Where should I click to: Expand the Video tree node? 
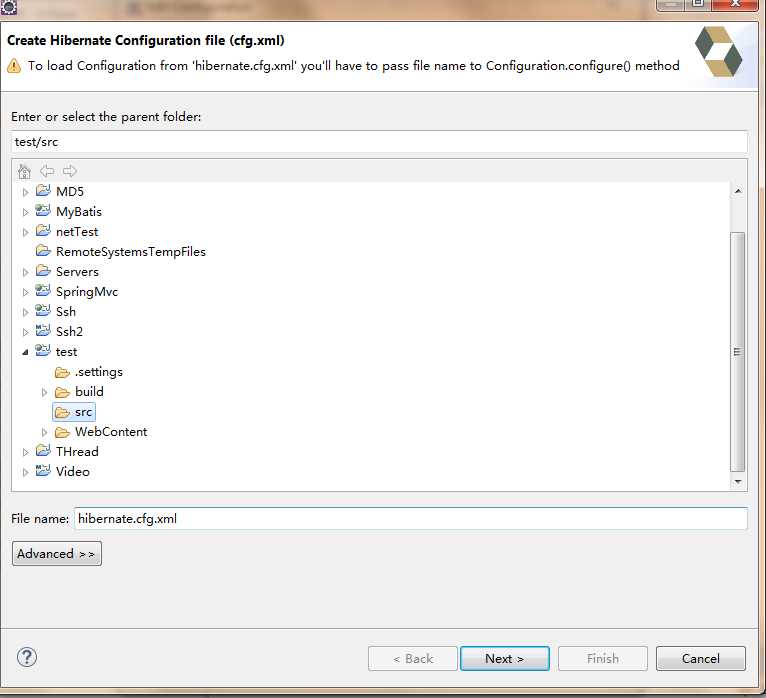coord(25,472)
